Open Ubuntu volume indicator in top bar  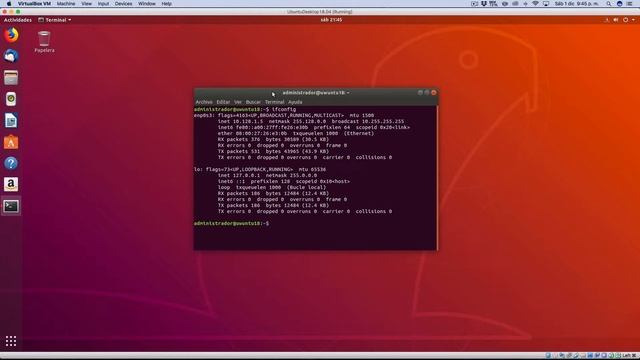click(x=616, y=20)
